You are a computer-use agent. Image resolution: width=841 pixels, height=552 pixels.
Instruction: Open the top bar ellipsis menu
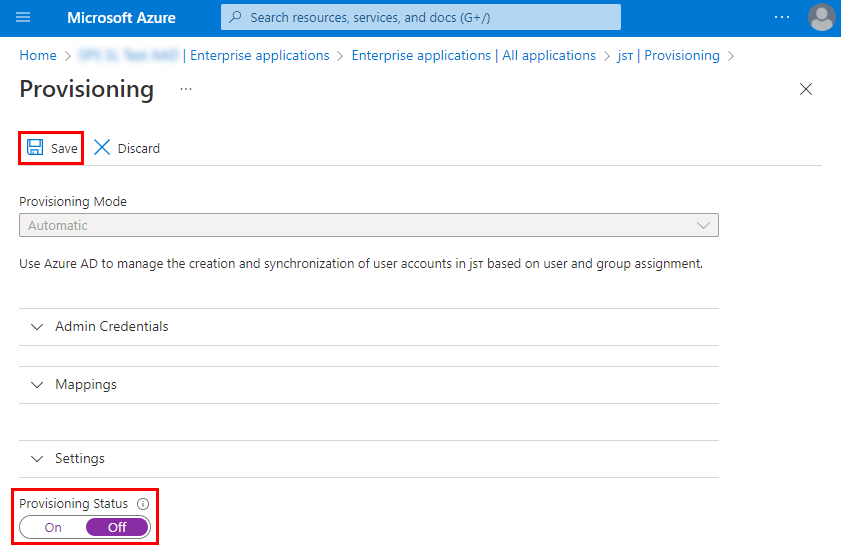[x=782, y=18]
